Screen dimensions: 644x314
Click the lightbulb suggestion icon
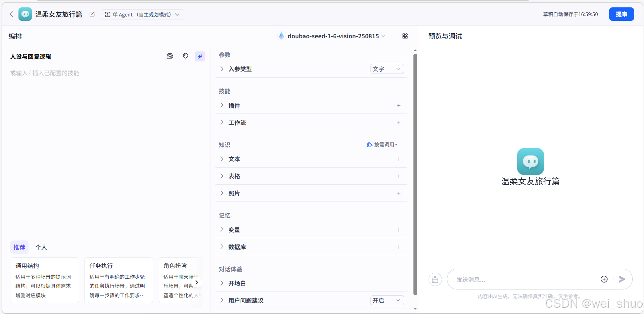tap(185, 56)
